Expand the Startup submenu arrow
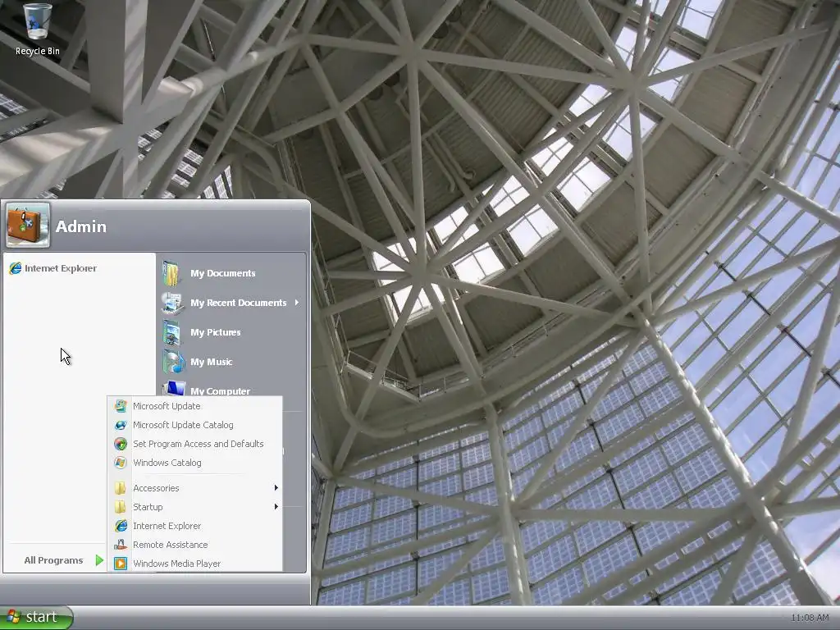 [276, 506]
